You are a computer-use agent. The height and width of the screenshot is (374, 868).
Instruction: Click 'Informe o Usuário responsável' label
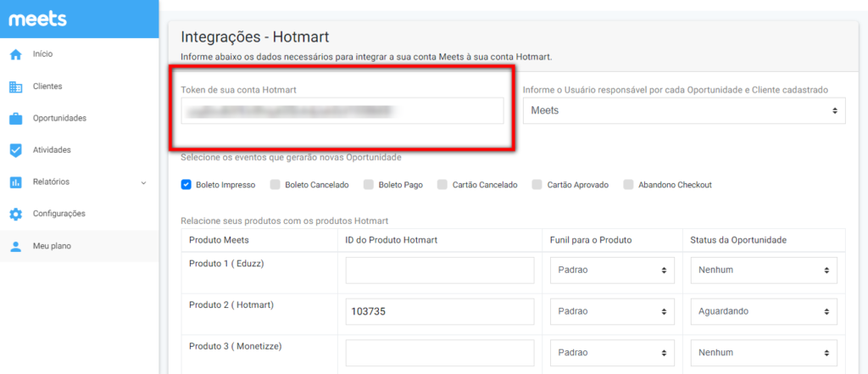point(676,90)
